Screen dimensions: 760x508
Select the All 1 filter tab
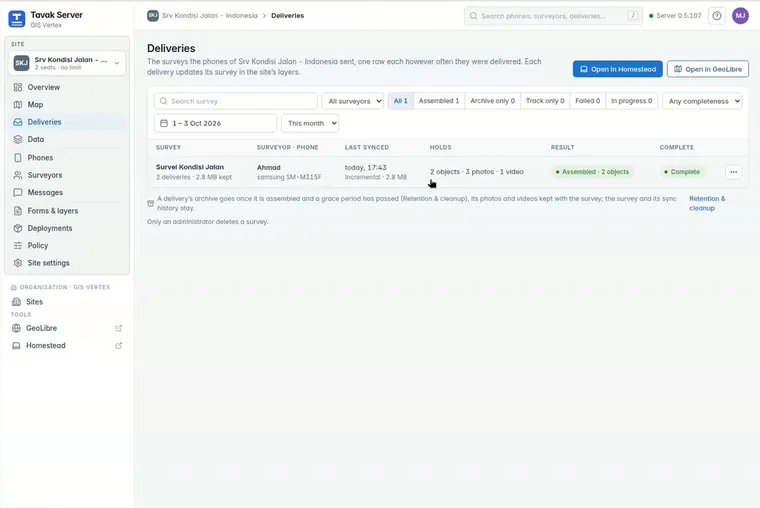pyautogui.click(x=400, y=101)
